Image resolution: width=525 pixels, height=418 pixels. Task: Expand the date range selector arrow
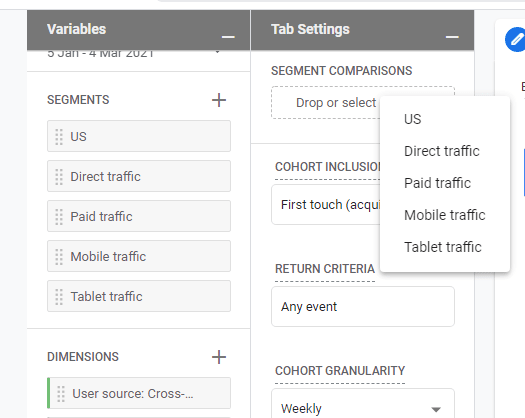pos(217,52)
